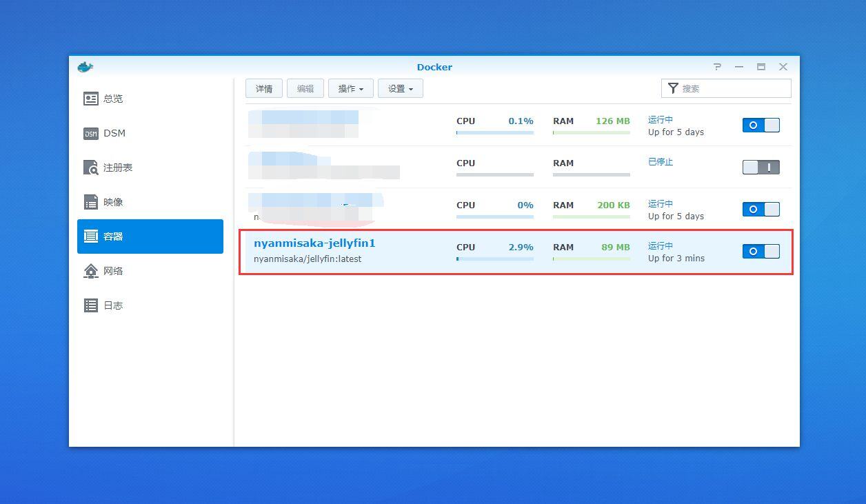866x504 pixels.
Task: Toggle the 200 KB RAM container switch
Action: click(x=761, y=209)
